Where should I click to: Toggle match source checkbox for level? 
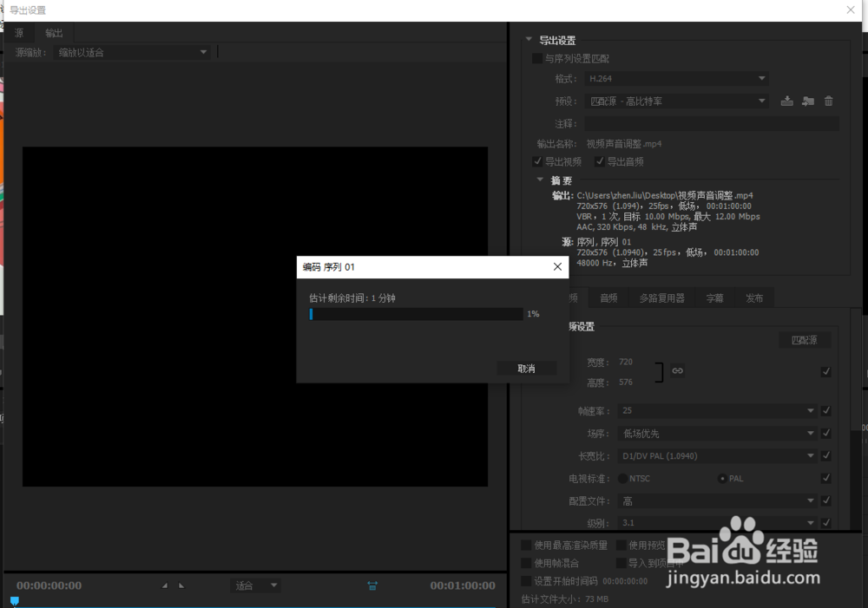826,523
